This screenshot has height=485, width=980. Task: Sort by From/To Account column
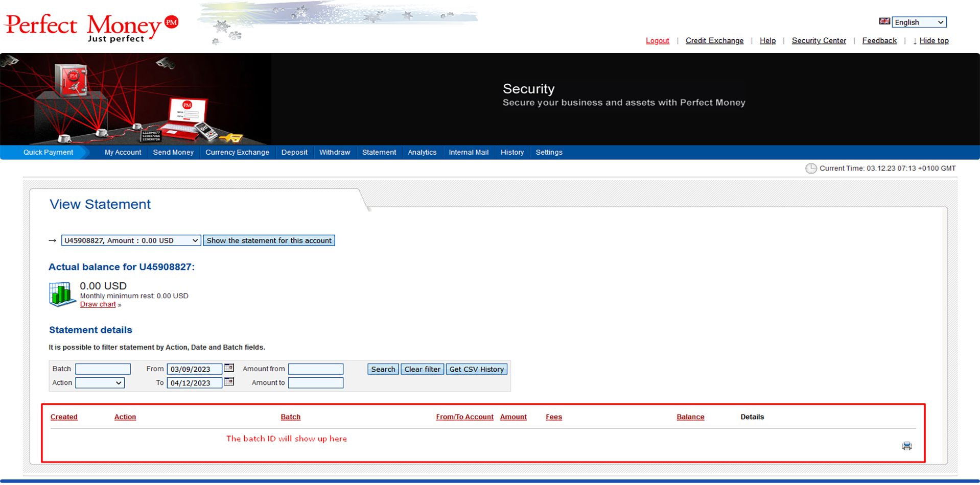tap(465, 417)
